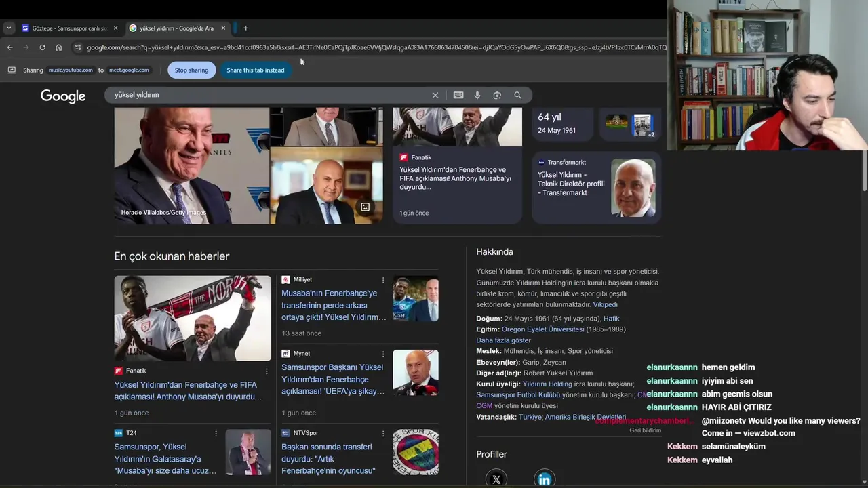This screenshot has height=488, width=868.
Task: Open the LinkedIn profile icon
Action: point(545,479)
